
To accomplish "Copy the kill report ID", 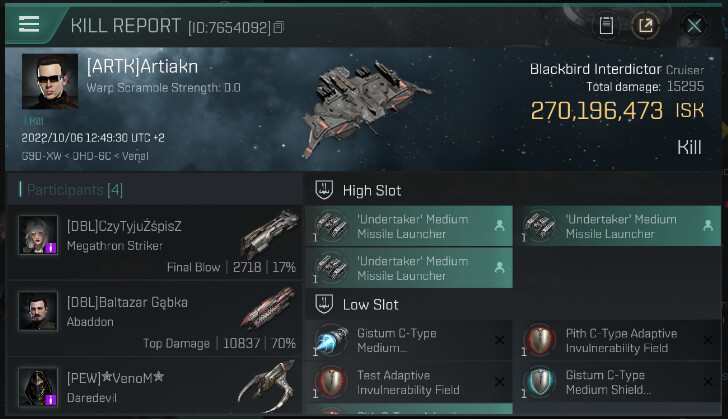I will [279, 27].
